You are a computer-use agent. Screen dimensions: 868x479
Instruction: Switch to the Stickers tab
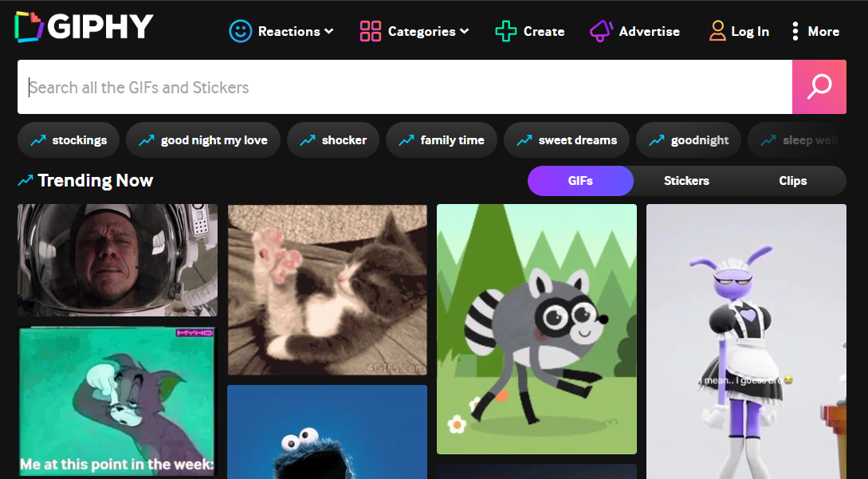686,181
